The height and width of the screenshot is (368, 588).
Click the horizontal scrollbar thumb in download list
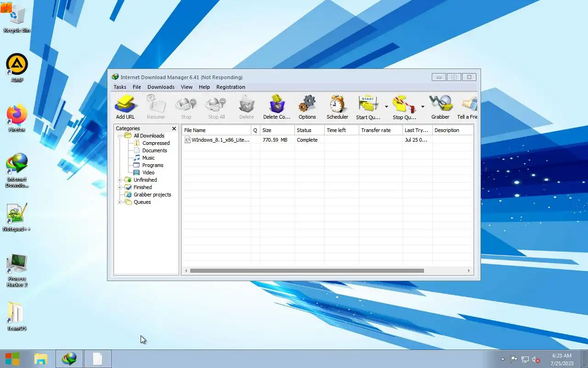[307, 271]
